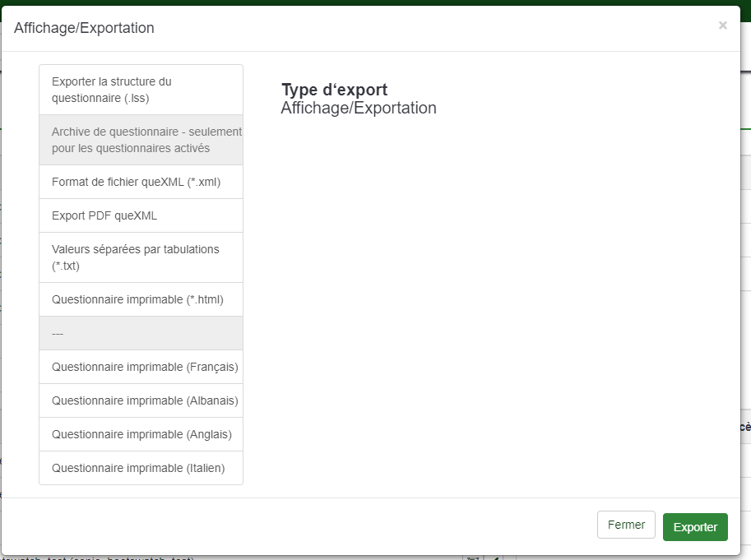This screenshot has height=560, width=751.
Task: Close the dialog with the × icon
Action: click(x=722, y=25)
